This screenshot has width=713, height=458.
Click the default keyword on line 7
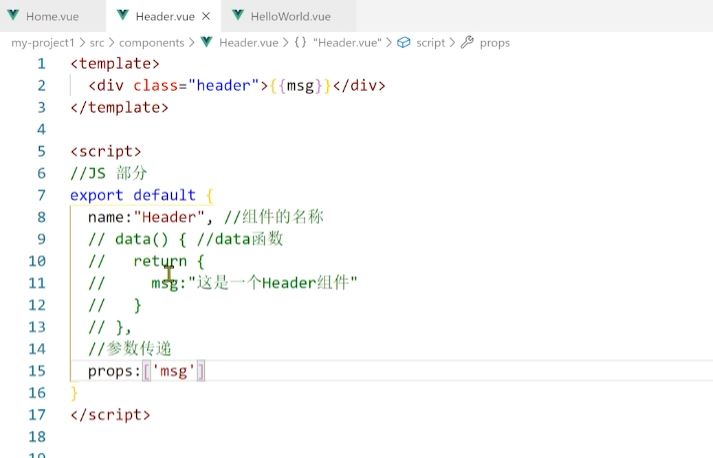point(164,195)
